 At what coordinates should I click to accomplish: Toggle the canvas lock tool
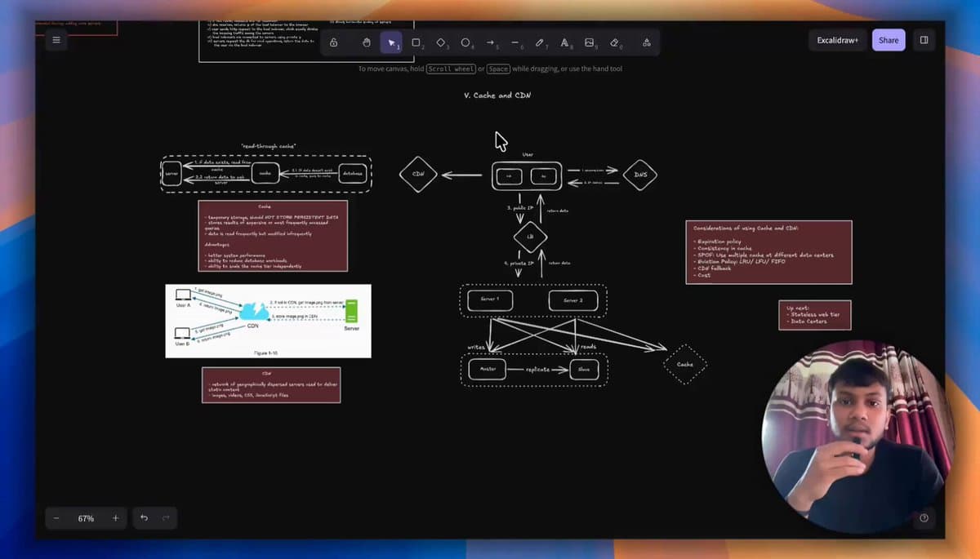[333, 42]
